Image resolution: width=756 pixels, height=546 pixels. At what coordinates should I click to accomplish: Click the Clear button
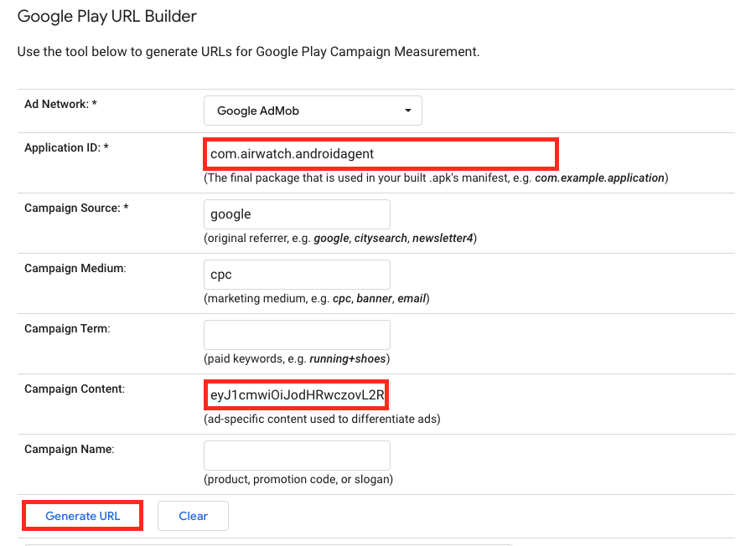[x=193, y=515]
